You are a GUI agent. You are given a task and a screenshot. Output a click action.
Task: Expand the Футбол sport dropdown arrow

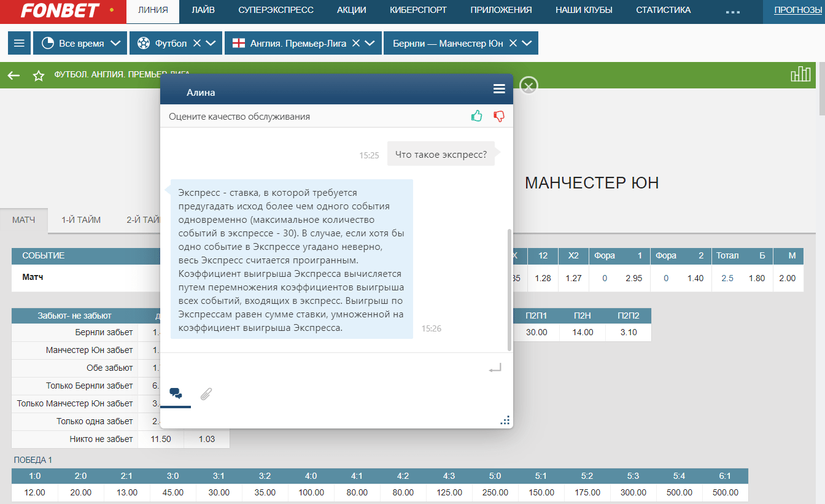click(211, 44)
